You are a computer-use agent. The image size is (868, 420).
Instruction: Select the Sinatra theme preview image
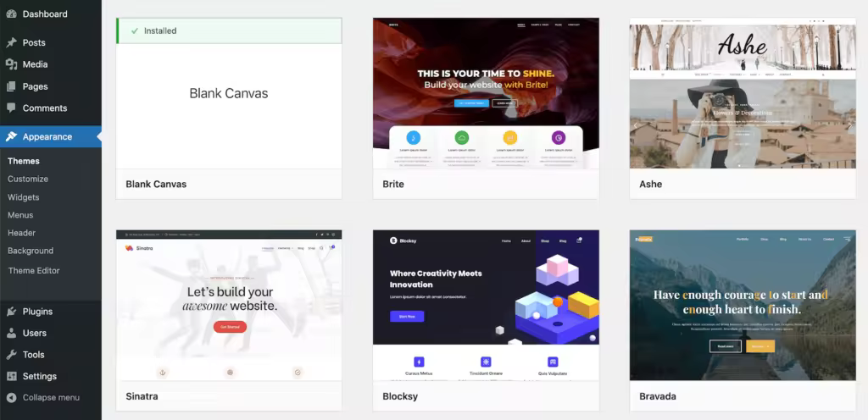coord(229,305)
